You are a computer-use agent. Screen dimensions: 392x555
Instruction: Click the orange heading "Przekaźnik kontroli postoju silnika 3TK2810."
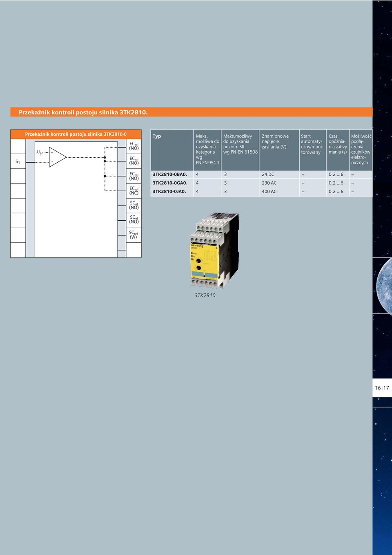point(83,112)
